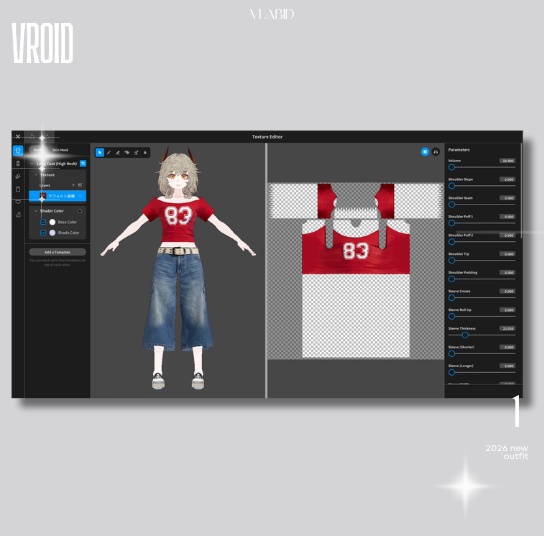Select the third icon in the clothing category sidebar
Screen dimensions: 544x536
18,176
